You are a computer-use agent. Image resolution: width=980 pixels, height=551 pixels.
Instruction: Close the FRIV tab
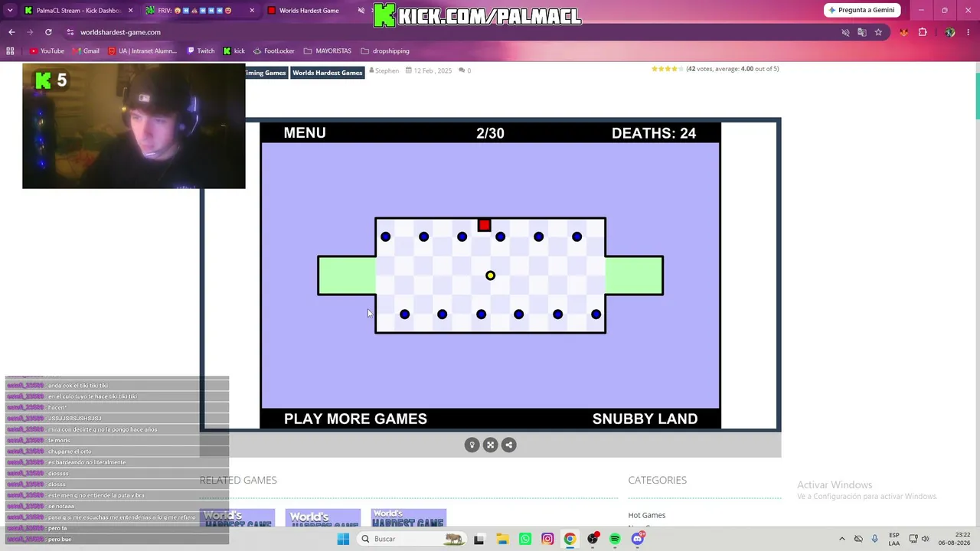[252, 11]
